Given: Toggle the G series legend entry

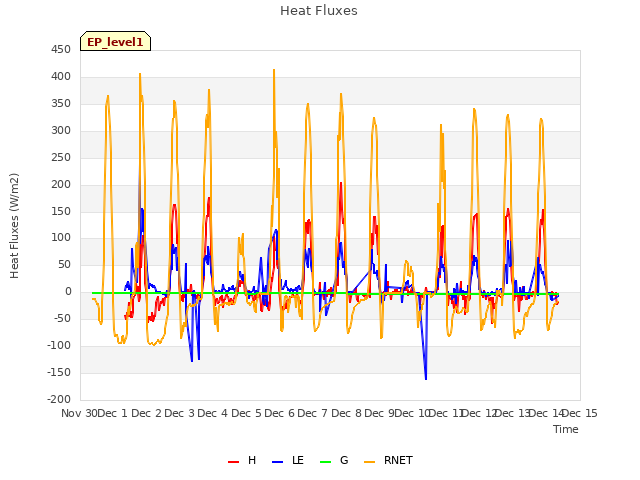Looking at the screenshot, I should coord(334,460).
